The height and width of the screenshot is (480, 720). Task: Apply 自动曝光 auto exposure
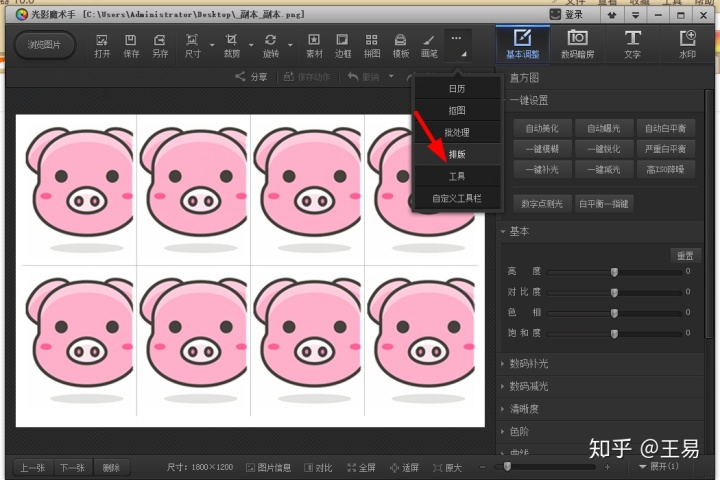pos(604,129)
